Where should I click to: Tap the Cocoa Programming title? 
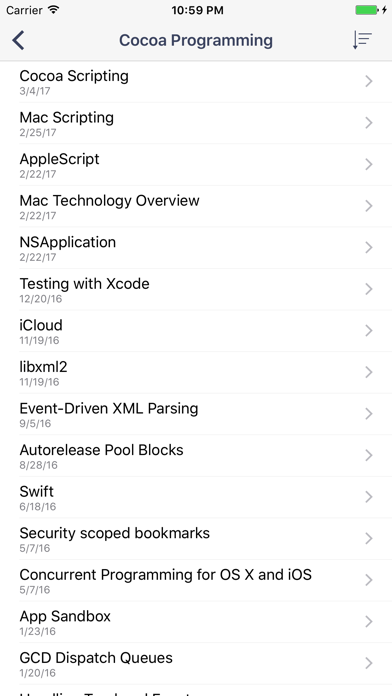[196, 40]
